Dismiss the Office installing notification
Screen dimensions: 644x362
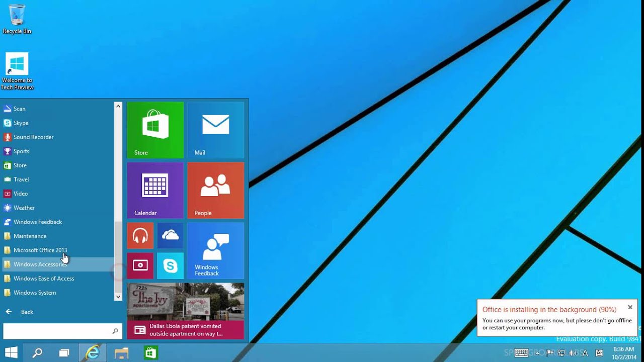point(630,307)
